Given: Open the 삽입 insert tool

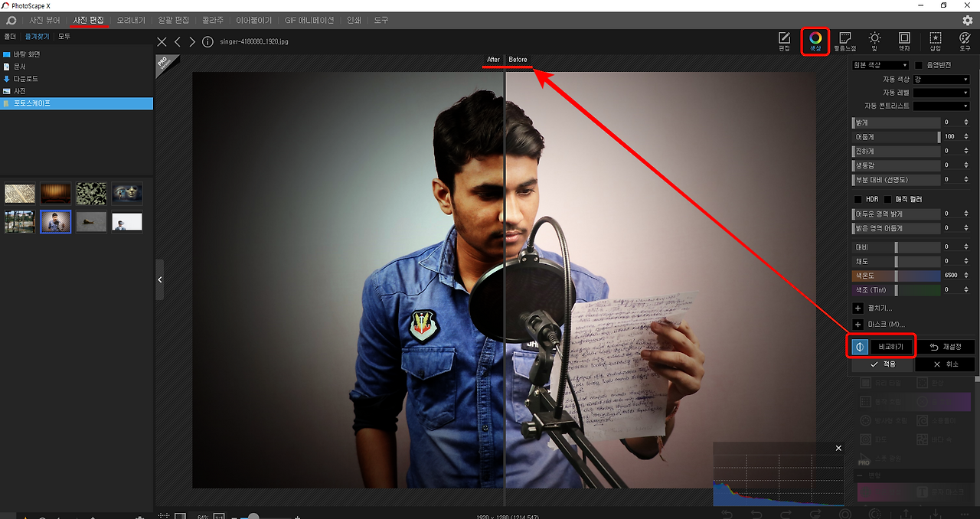Looking at the screenshot, I should point(936,41).
